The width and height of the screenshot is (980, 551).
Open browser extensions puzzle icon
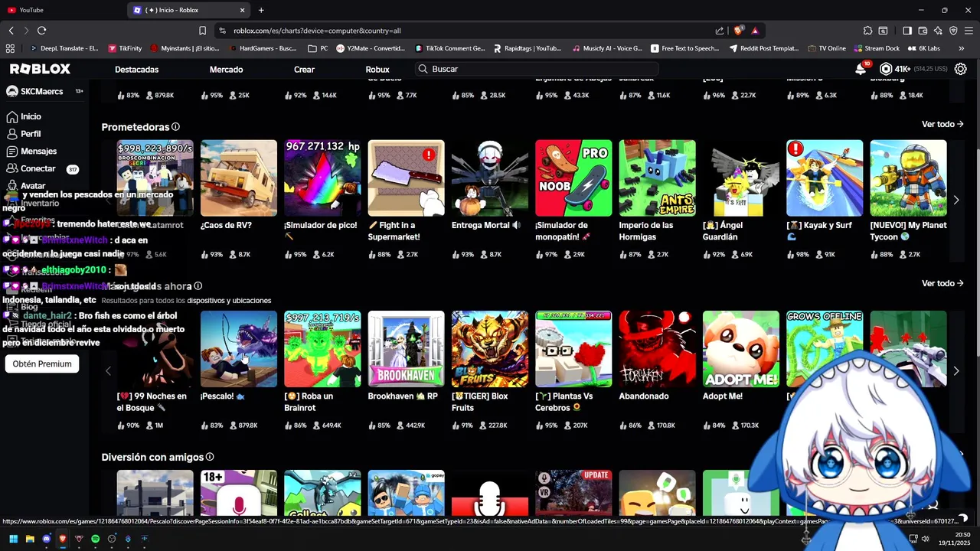(867, 31)
